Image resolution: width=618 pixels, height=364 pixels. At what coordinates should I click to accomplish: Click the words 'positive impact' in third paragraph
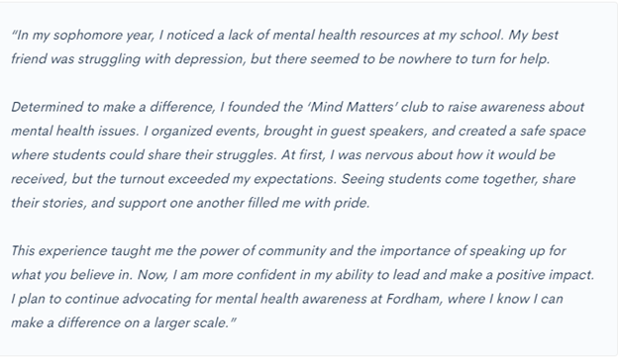click(x=545, y=275)
